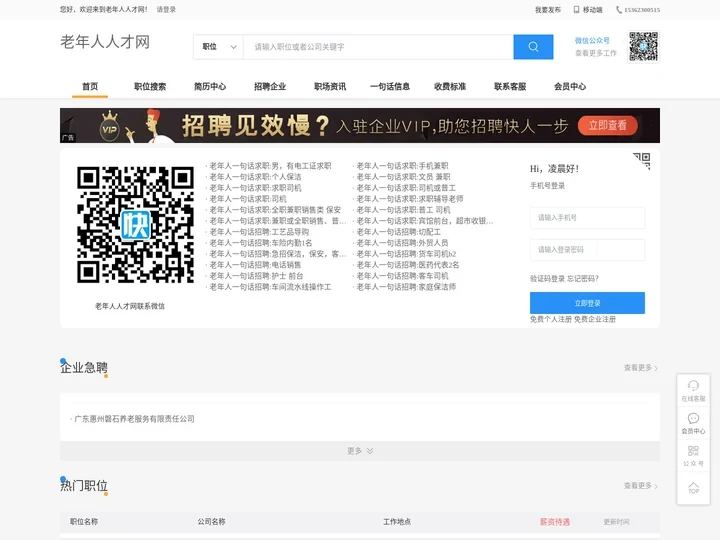
Task: Click the VIP recruitment banner headline
Action: 255,125
